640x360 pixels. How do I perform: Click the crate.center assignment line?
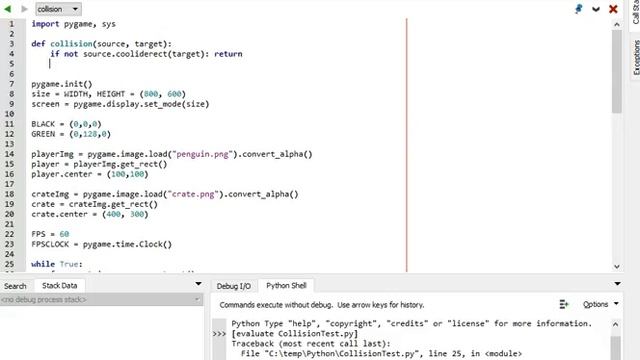click(90, 214)
